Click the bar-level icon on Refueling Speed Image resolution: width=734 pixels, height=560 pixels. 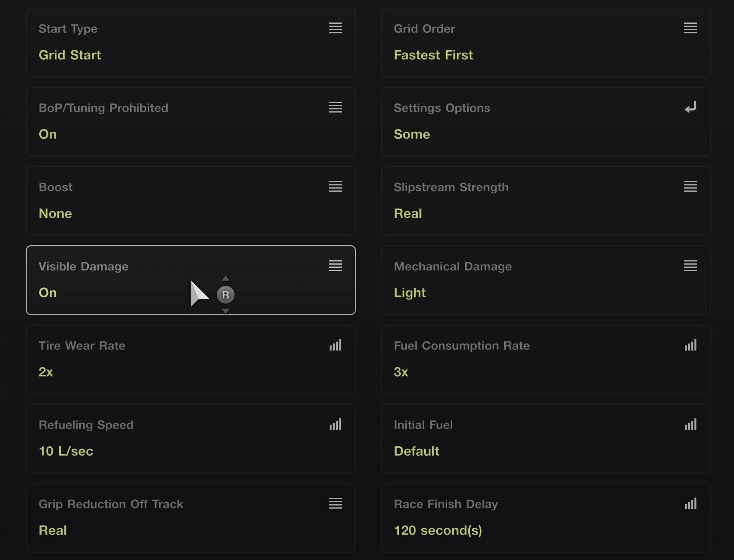pyautogui.click(x=335, y=424)
